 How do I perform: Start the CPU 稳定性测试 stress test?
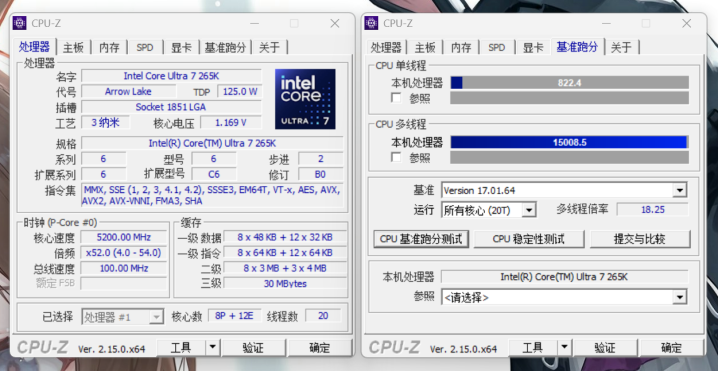tap(529, 239)
